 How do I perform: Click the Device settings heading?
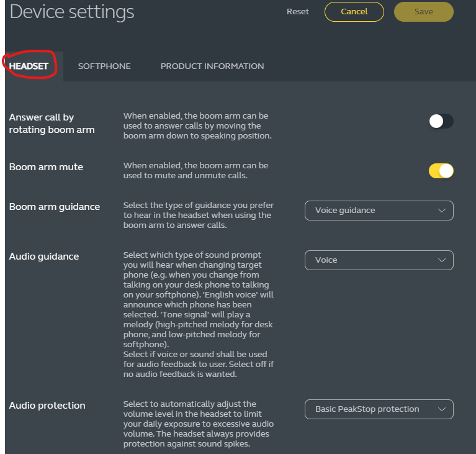(x=72, y=11)
